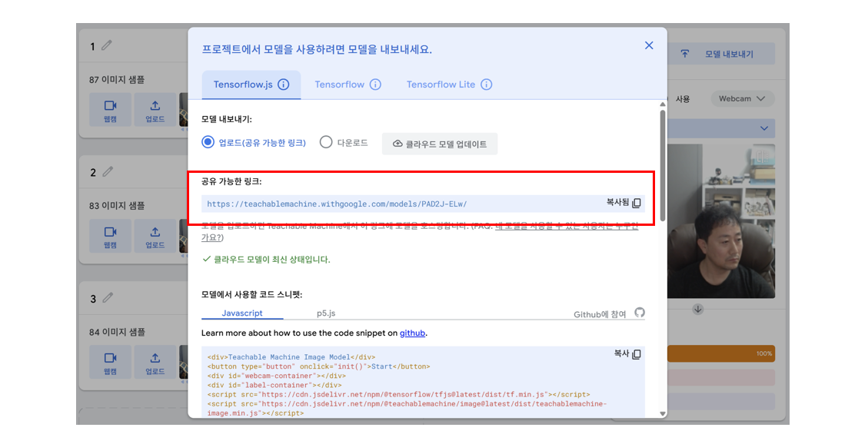Show the Tensorflow tab info icon
The width and height of the screenshot is (868, 444).
(x=375, y=84)
